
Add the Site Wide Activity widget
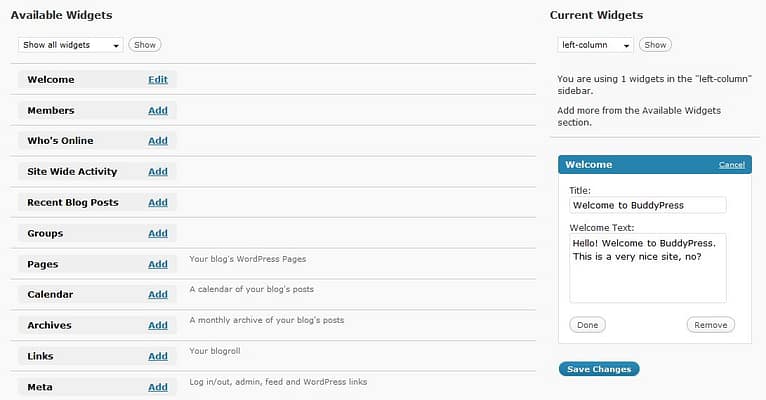point(158,172)
